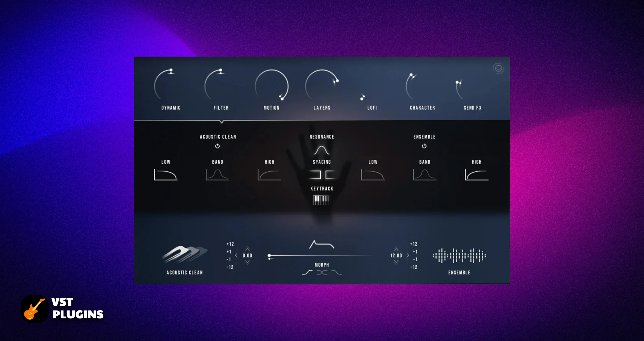Set Acoustic Clean tuning to +1
644x341 pixels.
point(229,252)
